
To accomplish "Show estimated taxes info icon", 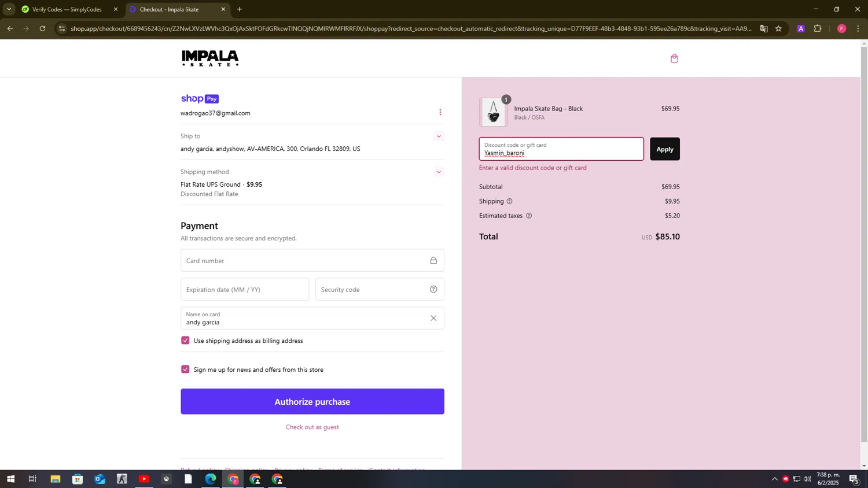I will [x=528, y=216].
